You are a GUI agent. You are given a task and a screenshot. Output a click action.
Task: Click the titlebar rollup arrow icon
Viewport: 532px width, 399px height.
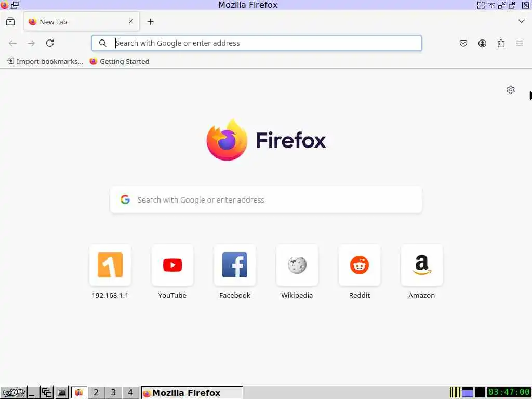click(491, 5)
